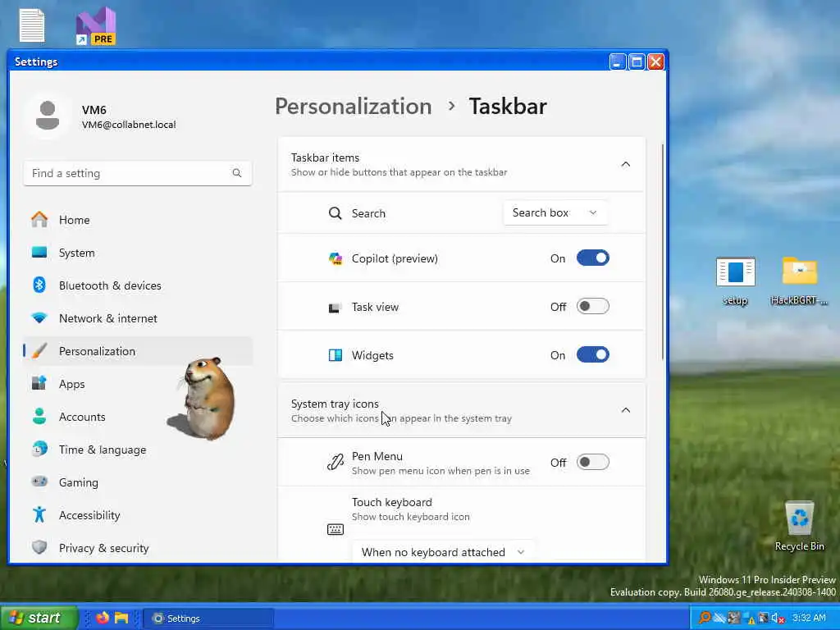Open Accounts settings
Screen dimensions: 840x630
click(x=138, y=416)
